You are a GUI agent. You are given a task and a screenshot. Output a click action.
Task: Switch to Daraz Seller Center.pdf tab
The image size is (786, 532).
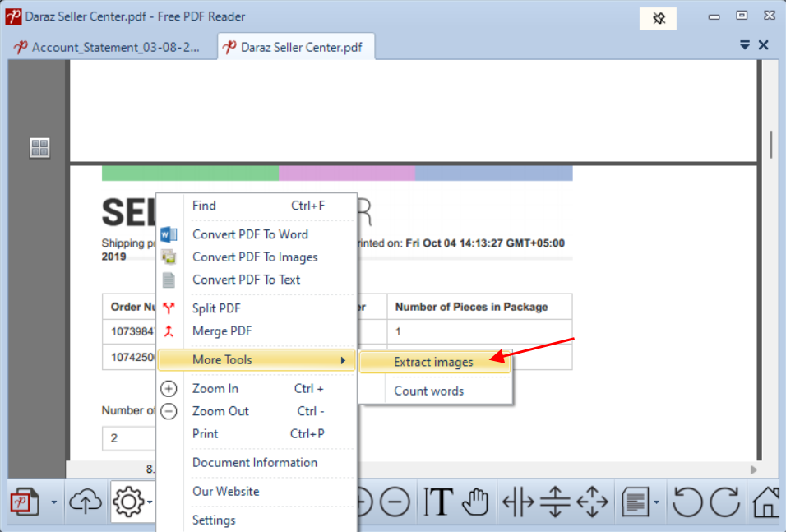(x=296, y=47)
